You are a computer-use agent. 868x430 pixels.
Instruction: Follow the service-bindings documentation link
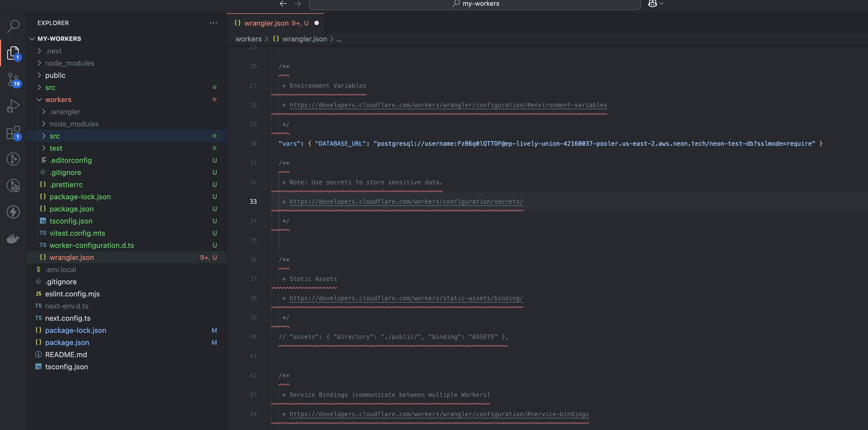439,414
